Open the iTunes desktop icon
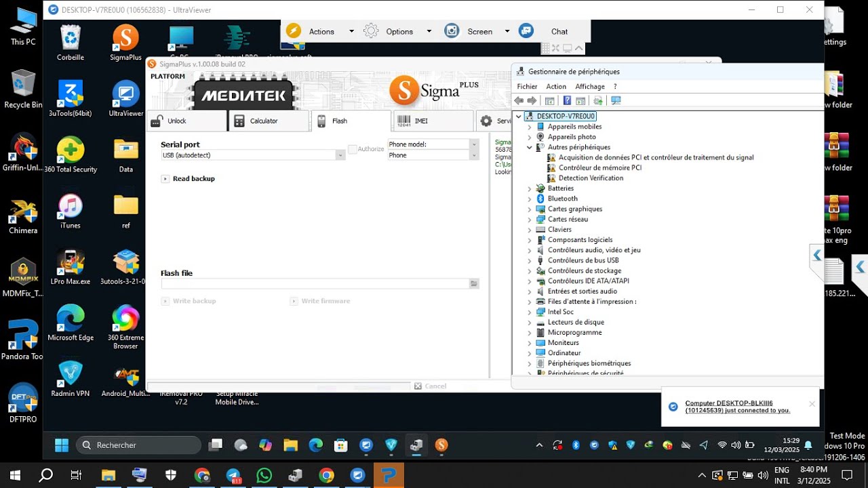This screenshot has height=488, width=868. pyautogui.click(x=71, y=211)
